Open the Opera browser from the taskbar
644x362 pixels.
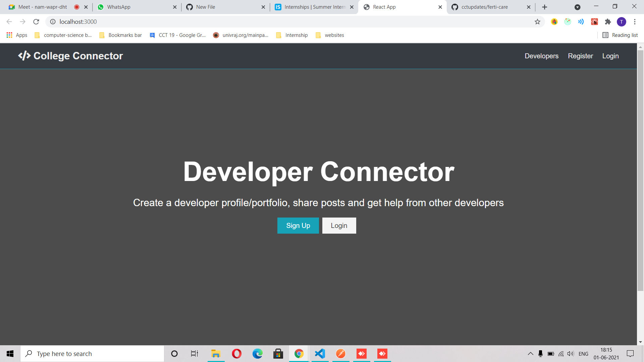click(x=236, y=353)
